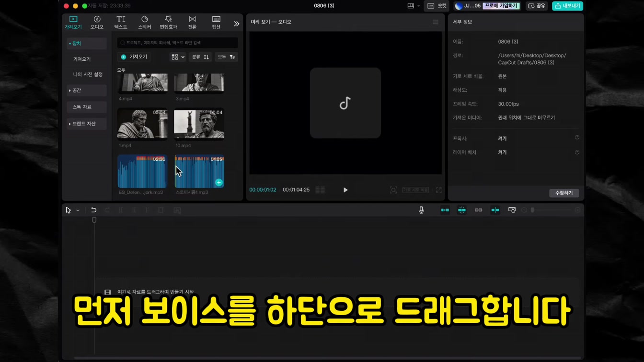This screenshot has width=644, height=362.
Task: Toggle auto snapping
Action: click(462, 210)
